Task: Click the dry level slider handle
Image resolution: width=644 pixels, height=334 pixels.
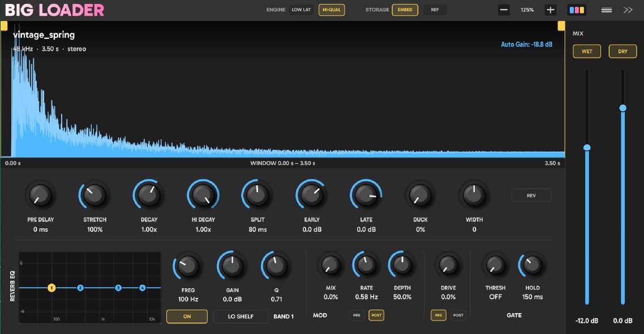Action: [x=622, y=108]
